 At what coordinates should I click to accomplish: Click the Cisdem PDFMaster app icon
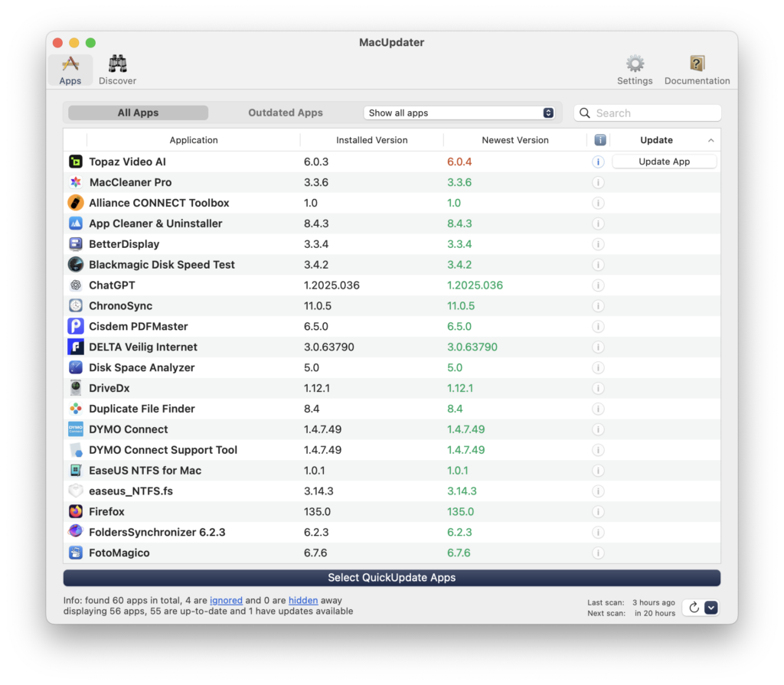point(76,327)
